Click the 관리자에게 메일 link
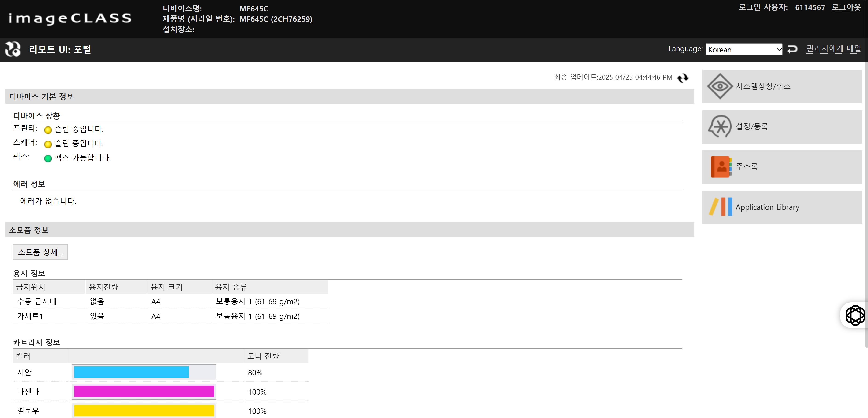868x418 pixels. (833, 48)
